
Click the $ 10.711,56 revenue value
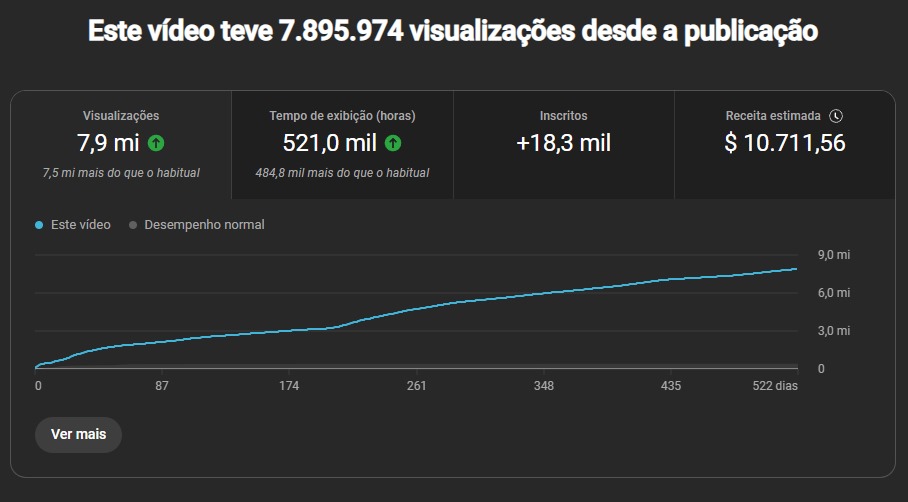coord(785,143)
